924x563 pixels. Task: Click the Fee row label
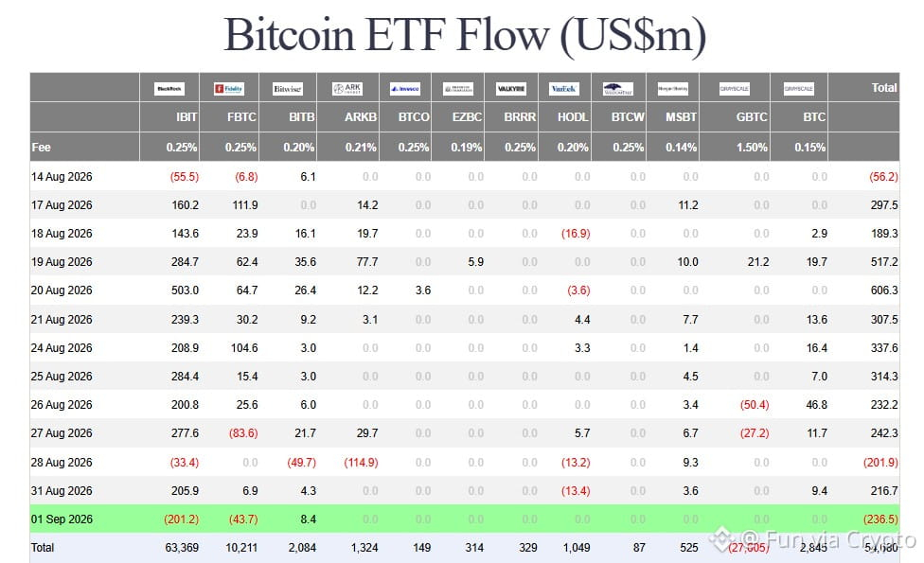[42, 148]
